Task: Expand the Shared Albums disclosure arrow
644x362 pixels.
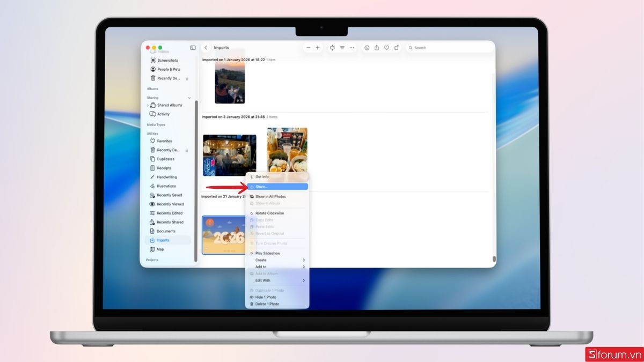Action: coord(148,105)
